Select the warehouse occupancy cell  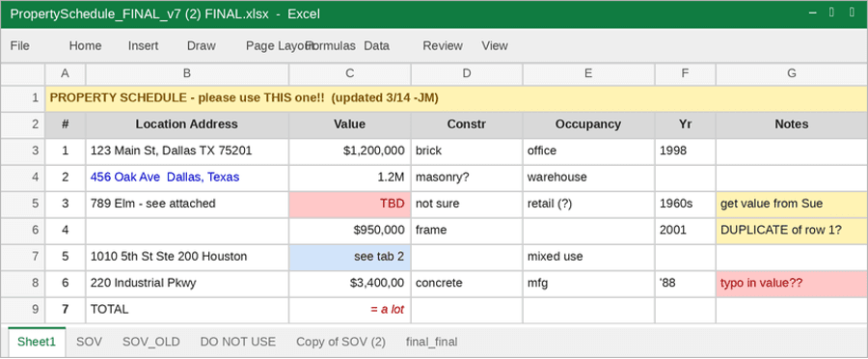pyautogui.click(x=588, y=178)
